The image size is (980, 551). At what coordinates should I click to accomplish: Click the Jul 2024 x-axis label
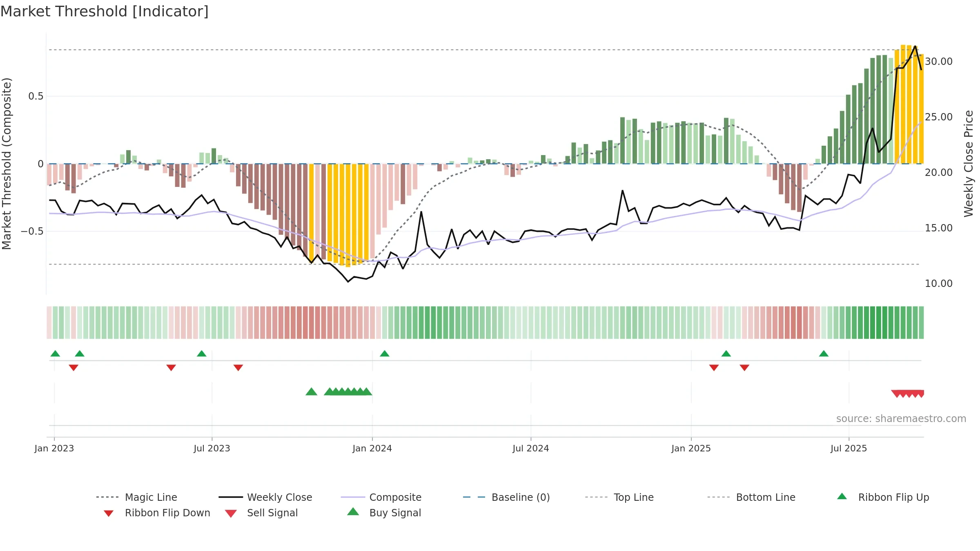[x=531, y=449]
